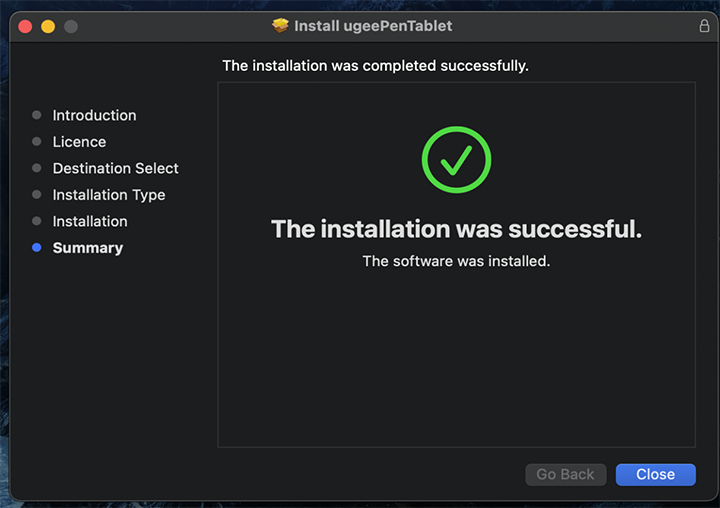720x508 pixels.
Task: Select the Installation step in the sidebar
Action: 90,221
